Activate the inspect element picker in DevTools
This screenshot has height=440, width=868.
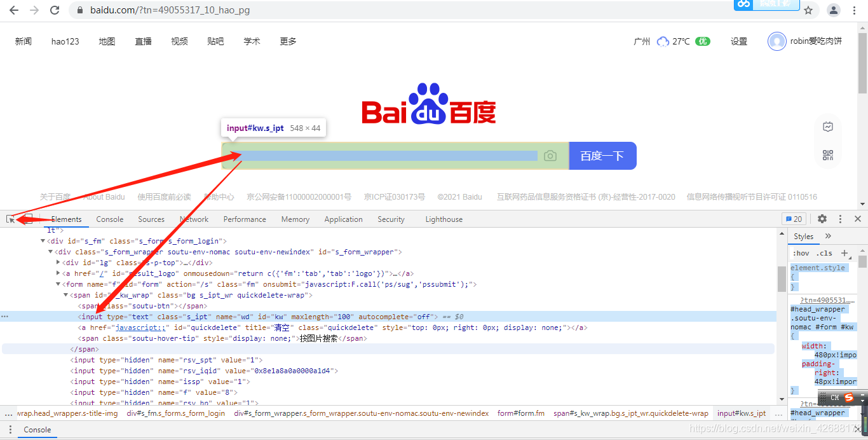(x=11, y=219)
